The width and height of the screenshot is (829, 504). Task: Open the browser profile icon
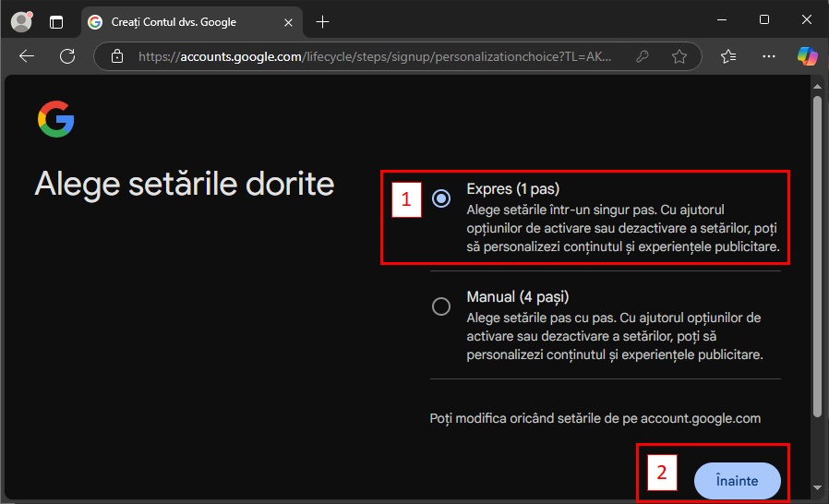click(x=20, y=21)
